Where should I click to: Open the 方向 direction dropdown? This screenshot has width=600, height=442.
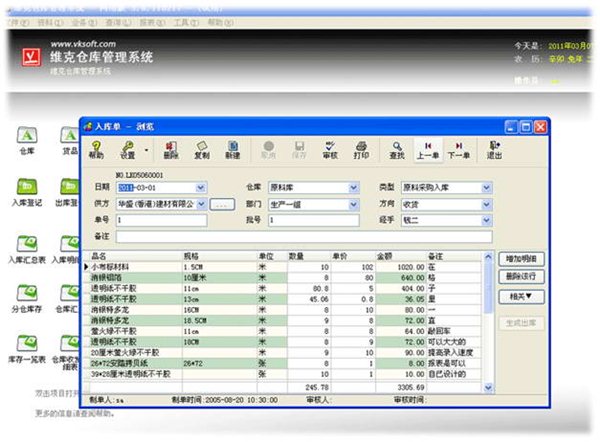point(486,204)
